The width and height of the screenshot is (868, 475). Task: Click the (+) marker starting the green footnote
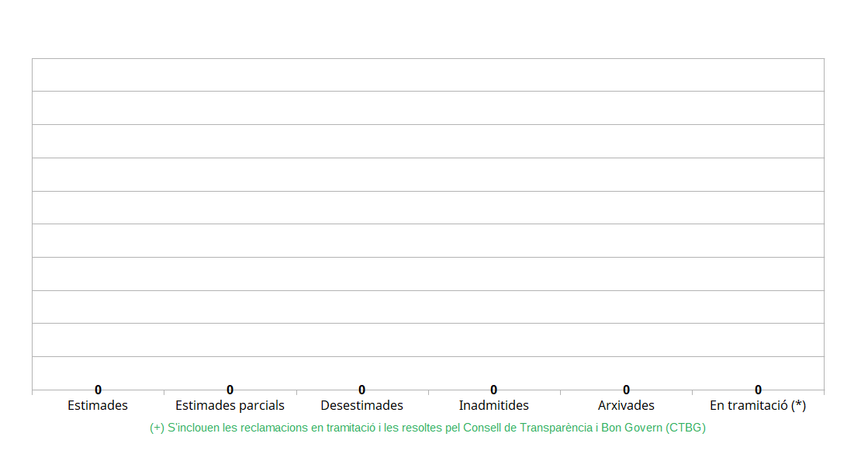(157, 428)
